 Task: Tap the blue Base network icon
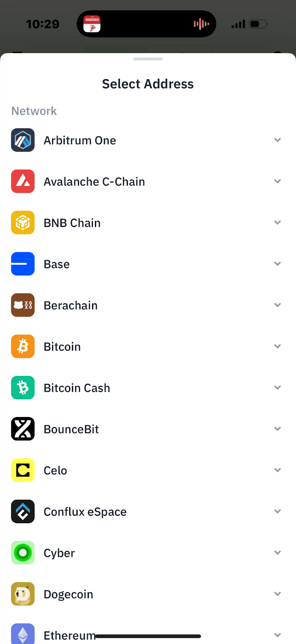23,264
